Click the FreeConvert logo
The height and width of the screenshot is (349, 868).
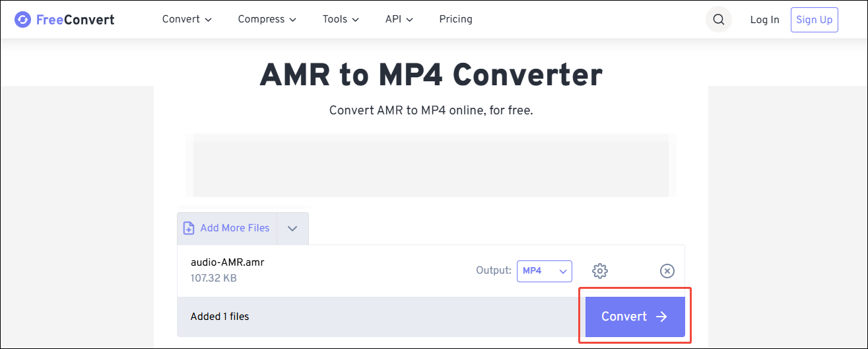click(65, 20)
